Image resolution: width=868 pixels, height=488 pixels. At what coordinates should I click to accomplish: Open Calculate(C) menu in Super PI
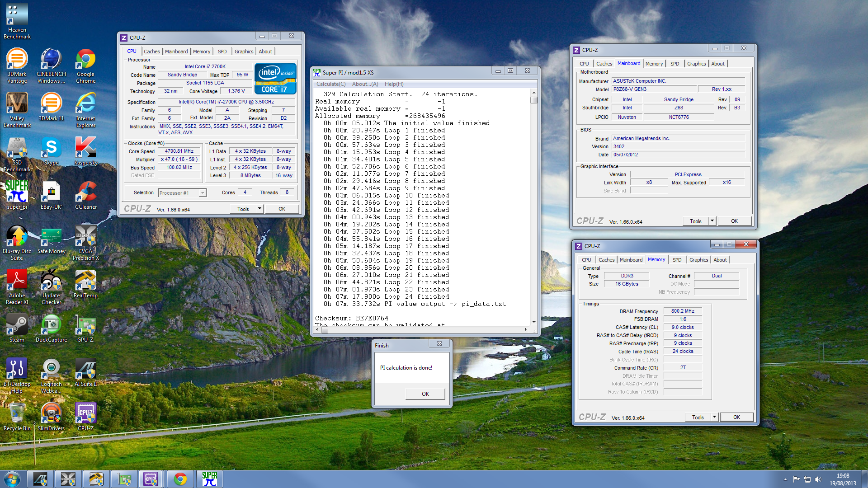pyautogui.click(x=331, y=84)
